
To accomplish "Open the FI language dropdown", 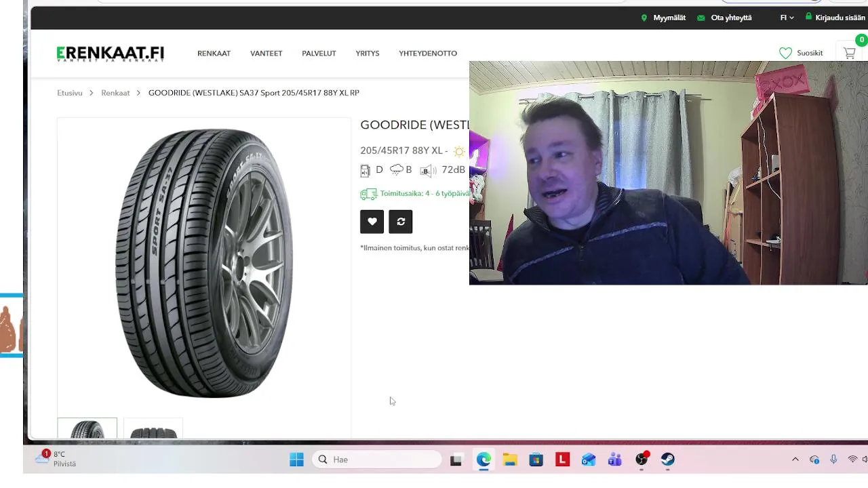I will click(787, 18).
